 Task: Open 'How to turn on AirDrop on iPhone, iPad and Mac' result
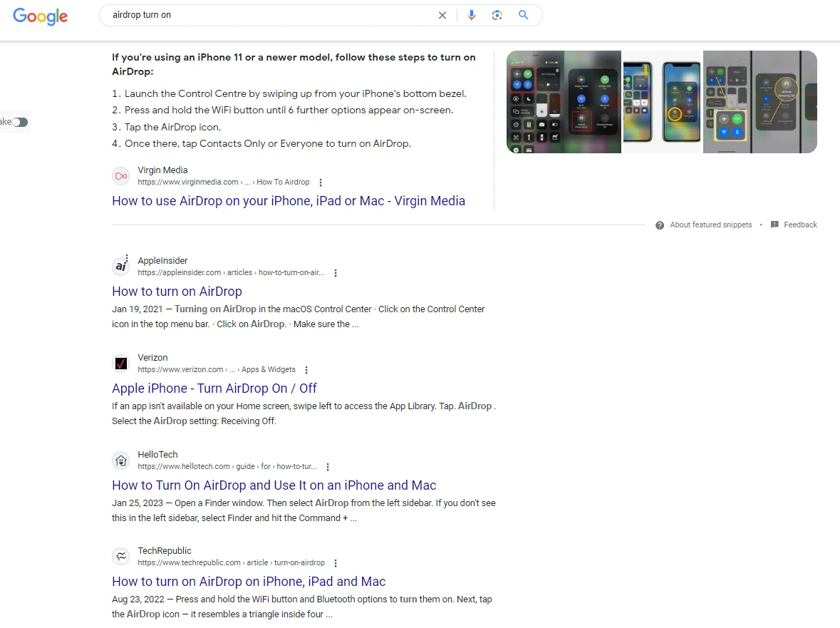pyautogui.click(x=249, y=582)
